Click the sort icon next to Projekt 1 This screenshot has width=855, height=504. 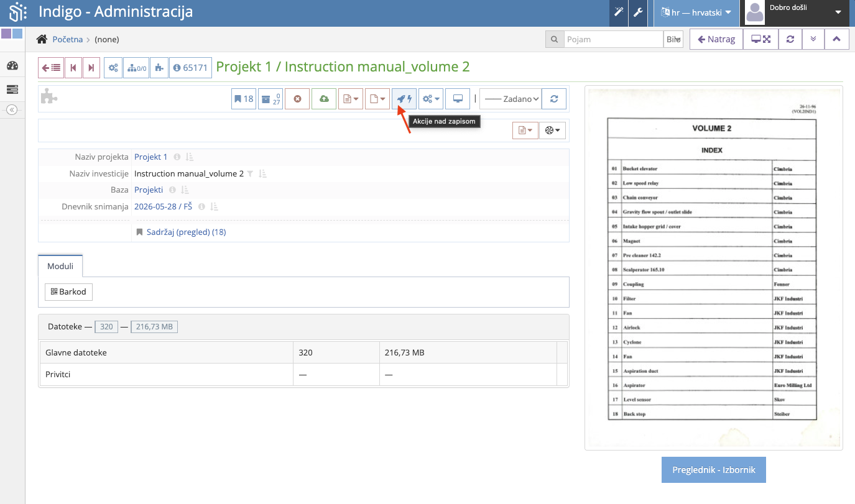tap(190, 157)
